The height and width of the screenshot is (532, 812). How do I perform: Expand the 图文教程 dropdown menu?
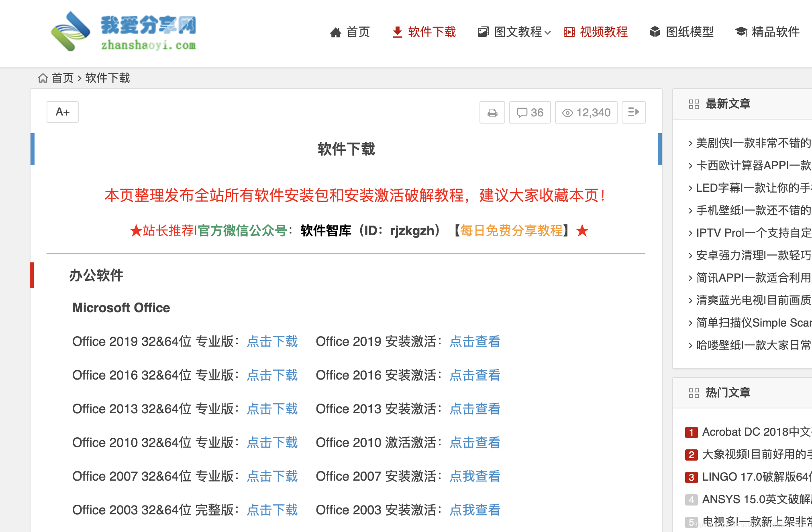point(518,32)
